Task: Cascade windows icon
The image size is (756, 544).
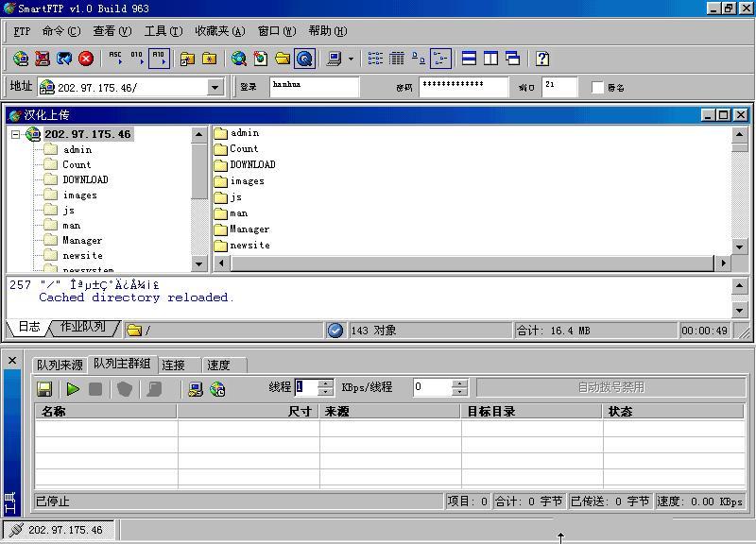Action: 512,59
